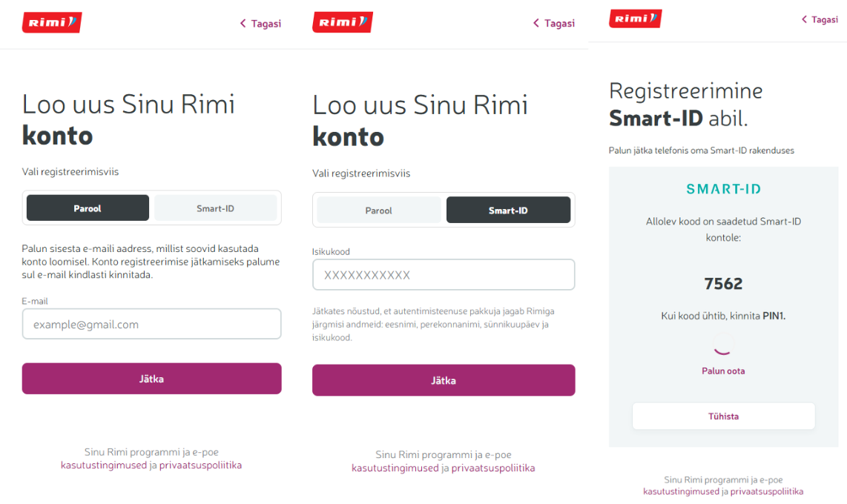Click the loading spinner above Palun oota
This screenshot has height=504, width=847.
click(723, 345)
